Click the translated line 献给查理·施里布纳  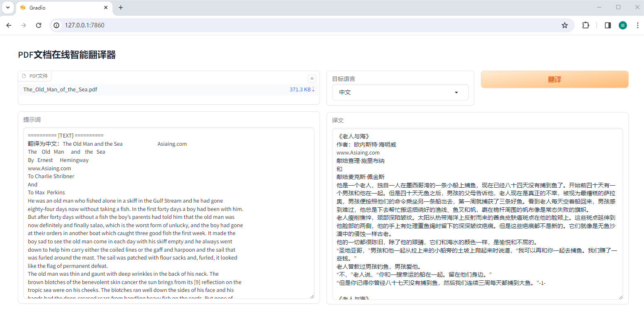coord(361,161)
